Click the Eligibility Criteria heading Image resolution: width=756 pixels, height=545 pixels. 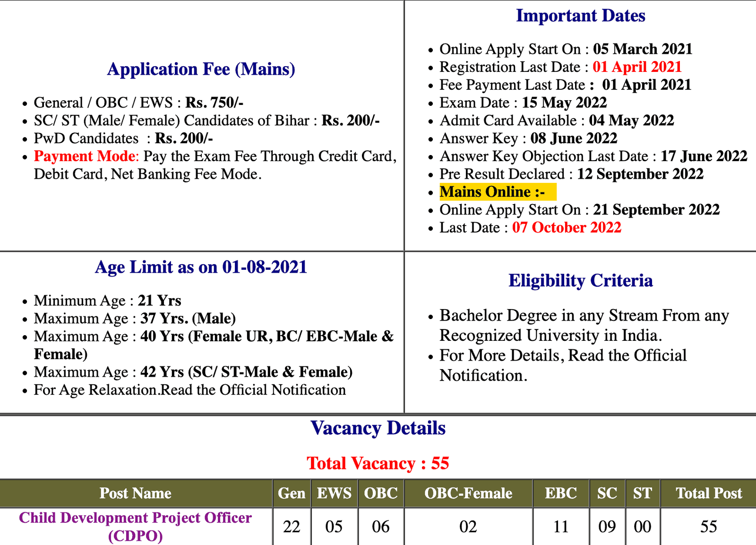[x=580, y=280]
